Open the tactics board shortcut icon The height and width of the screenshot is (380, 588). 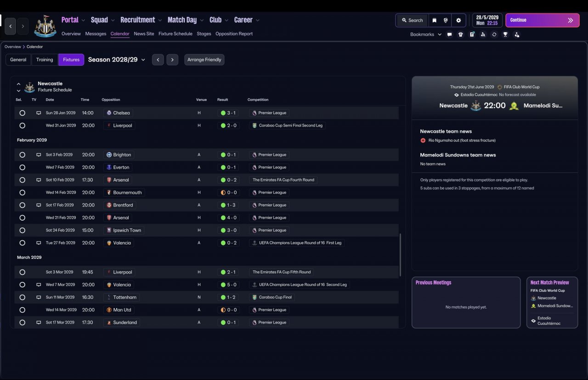472,34
